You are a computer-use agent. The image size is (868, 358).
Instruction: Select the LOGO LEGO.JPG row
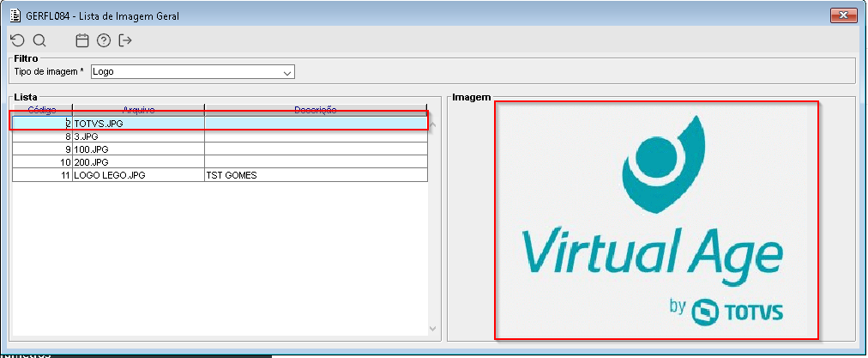(220, 175)
